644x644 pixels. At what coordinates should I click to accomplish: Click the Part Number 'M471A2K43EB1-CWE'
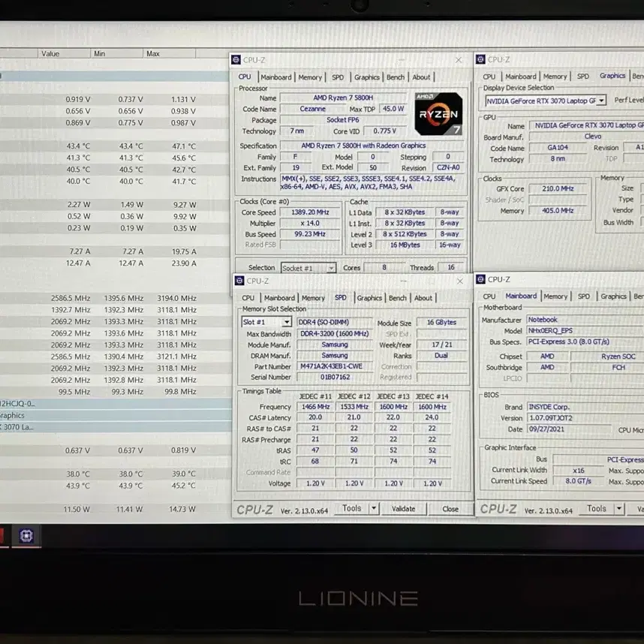(334, 366)
